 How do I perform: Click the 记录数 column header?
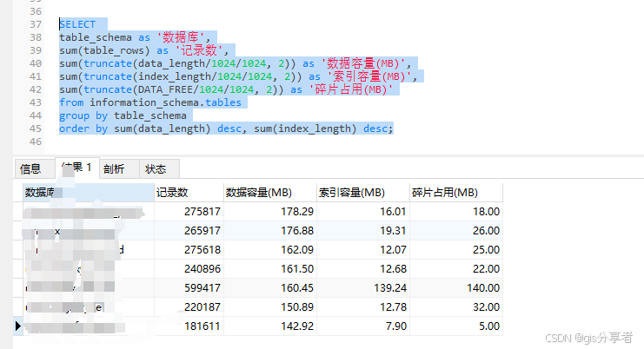[189, 193]
